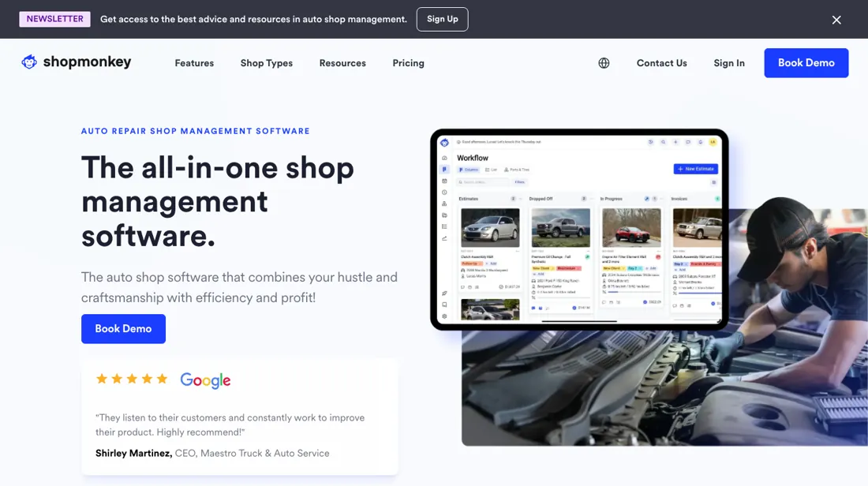Click the settings gear in mockup sidebar
The image size is (868, 486).
click(x=444, y=316)
